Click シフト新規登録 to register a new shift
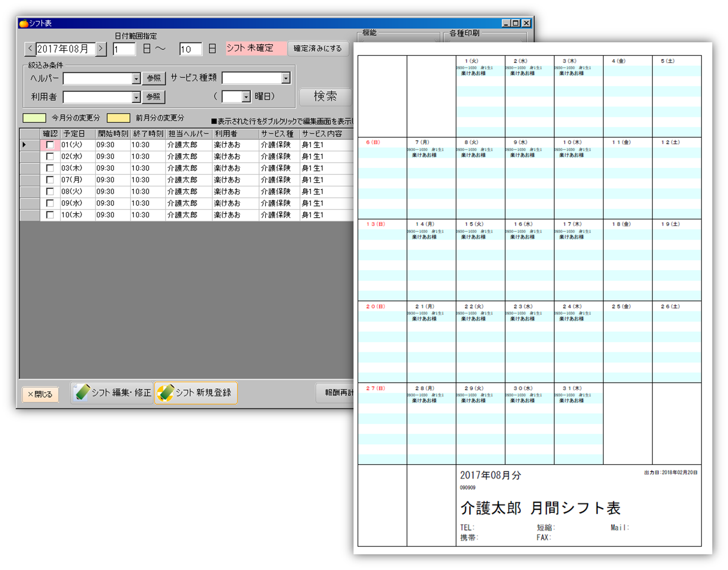The image size is (728, 570). tap(196, 393)
